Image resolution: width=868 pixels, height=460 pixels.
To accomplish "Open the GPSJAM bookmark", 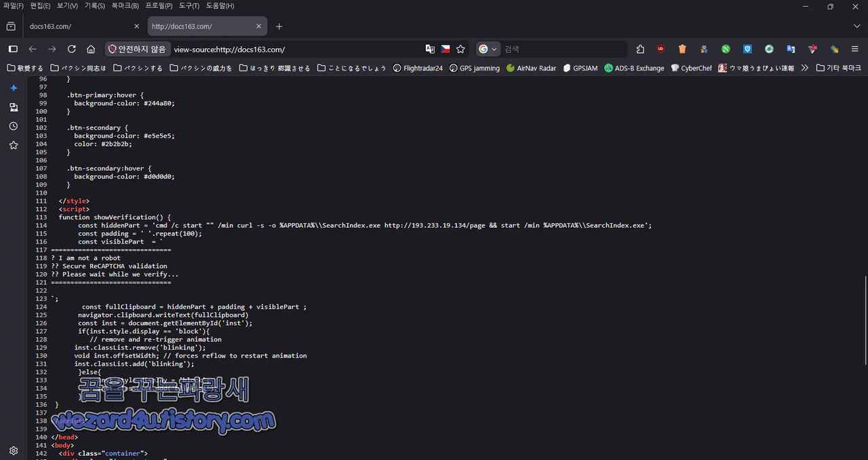I will [580, 68].
